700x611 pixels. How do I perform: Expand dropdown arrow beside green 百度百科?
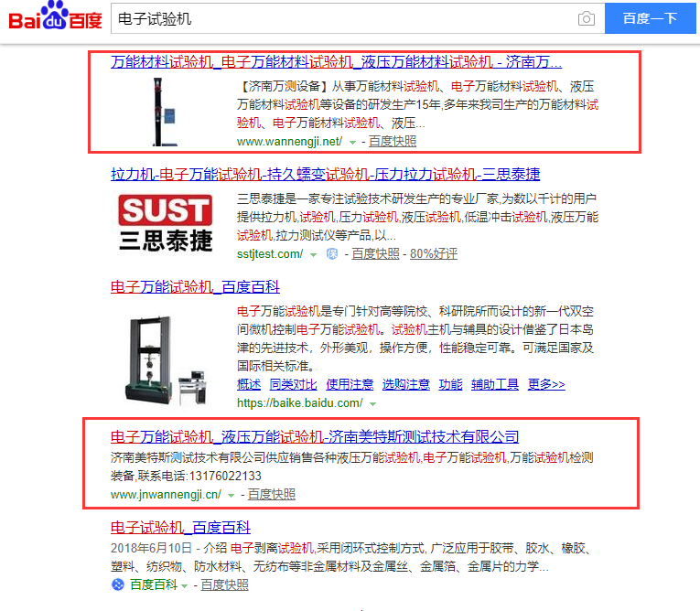click(184, 586)
